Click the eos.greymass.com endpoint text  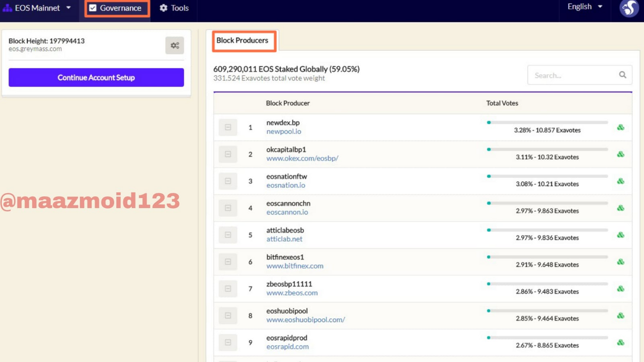click(35, 49)
